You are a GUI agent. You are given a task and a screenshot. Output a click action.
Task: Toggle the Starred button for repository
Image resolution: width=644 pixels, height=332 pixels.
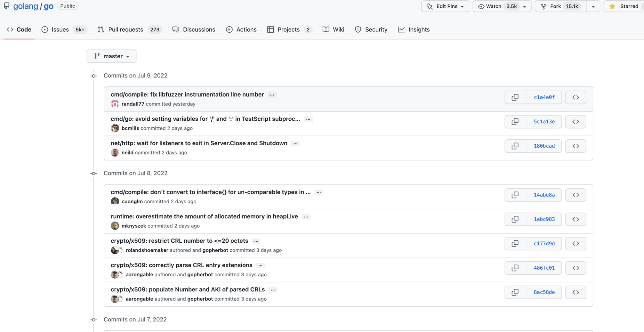(x=625, y=6)
